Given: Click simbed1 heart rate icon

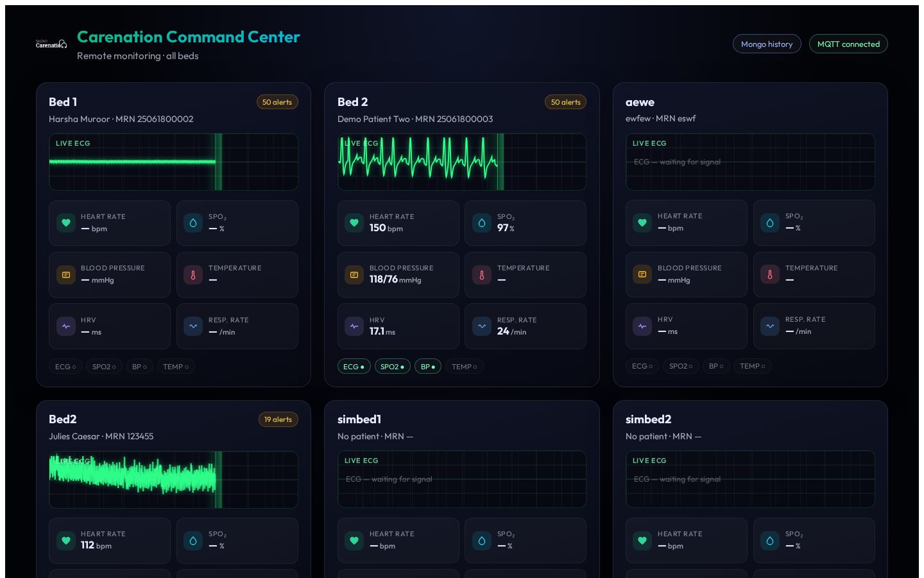Looking at the screenshot, I should coord(354,540).
